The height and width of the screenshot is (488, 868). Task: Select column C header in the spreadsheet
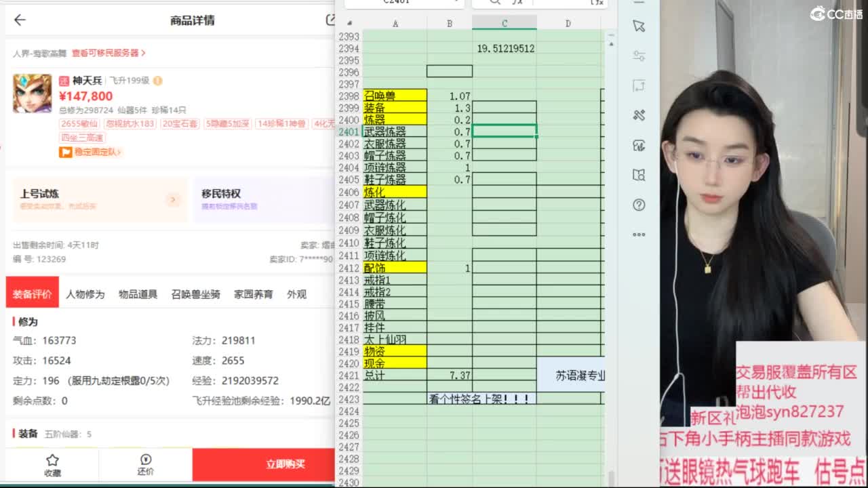[505, 23]
